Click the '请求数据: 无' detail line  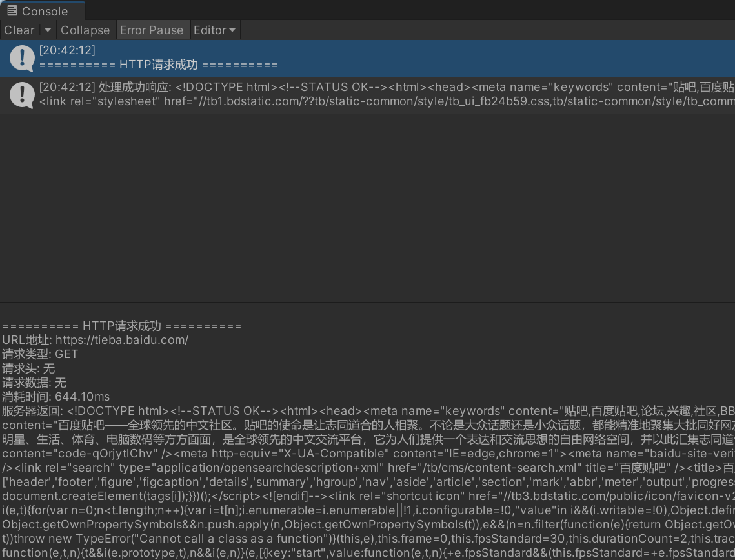[34, 383]
